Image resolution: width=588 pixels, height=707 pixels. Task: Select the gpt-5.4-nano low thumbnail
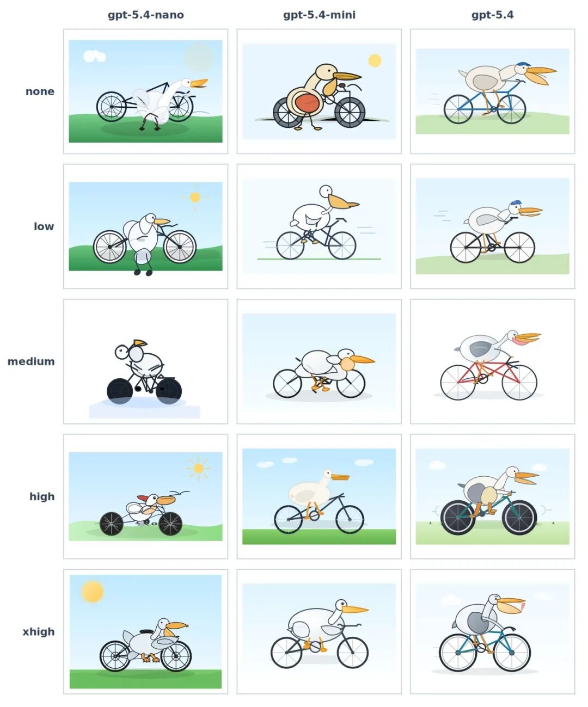click(145, 226)
